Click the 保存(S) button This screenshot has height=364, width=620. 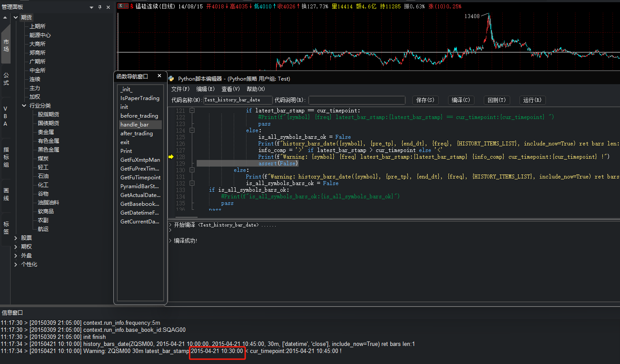426,100
